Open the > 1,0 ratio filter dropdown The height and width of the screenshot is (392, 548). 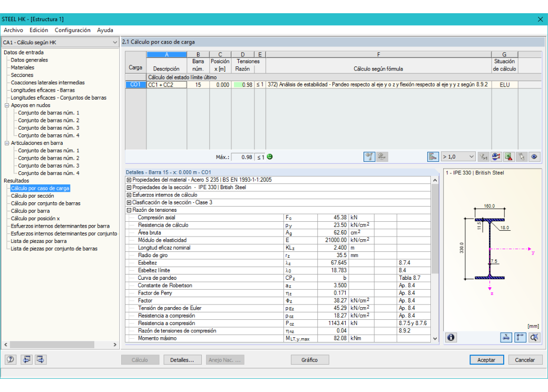[x=458, y=157]
